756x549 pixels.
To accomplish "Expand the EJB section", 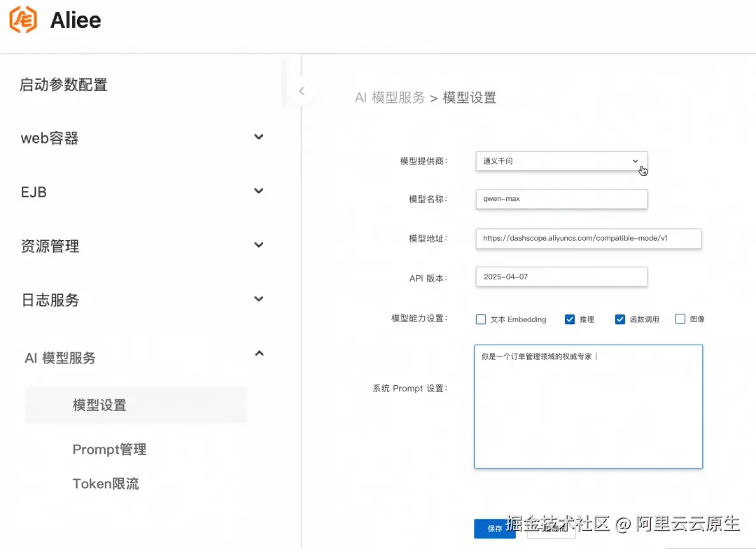I will (258, 190).
